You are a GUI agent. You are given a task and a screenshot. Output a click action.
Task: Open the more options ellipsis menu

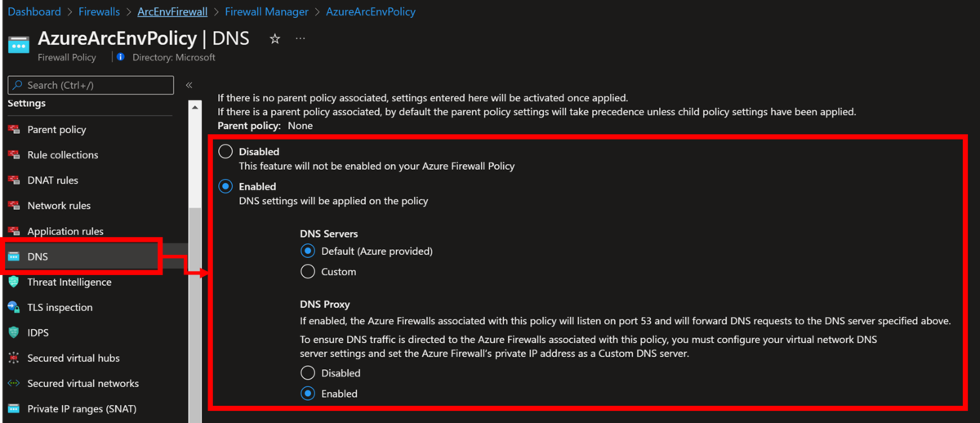point(301,38)
